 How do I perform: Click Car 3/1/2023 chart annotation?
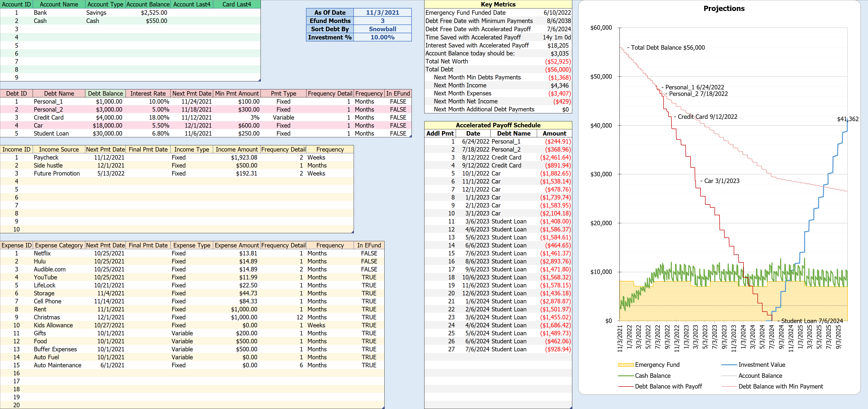(x=720, y=181)
